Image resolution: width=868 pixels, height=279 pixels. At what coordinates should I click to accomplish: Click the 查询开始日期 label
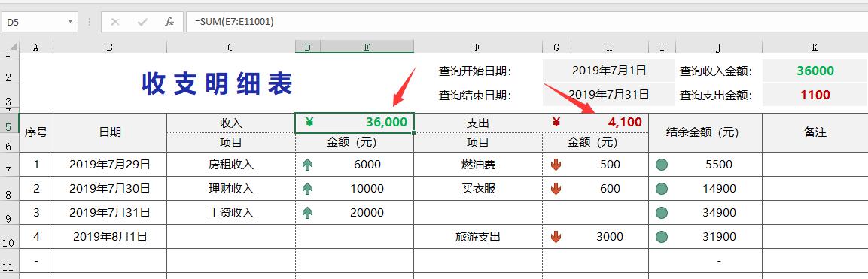pyautogui.click(x=475, y=71)
